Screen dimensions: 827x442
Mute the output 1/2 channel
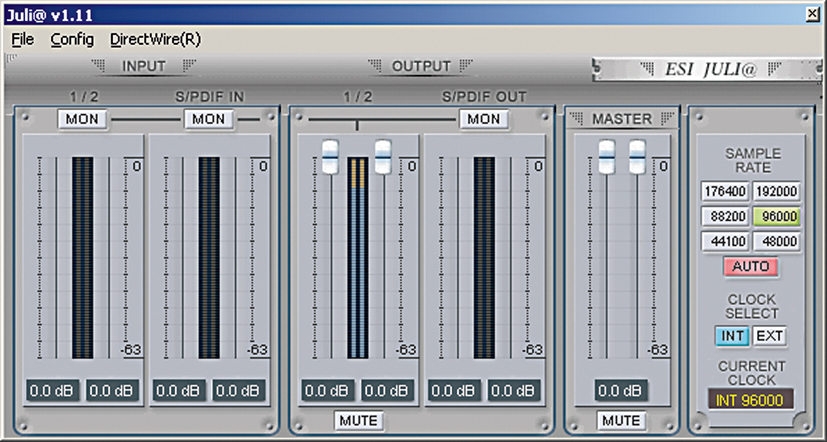pyautogui.click(x=359, y=420)
